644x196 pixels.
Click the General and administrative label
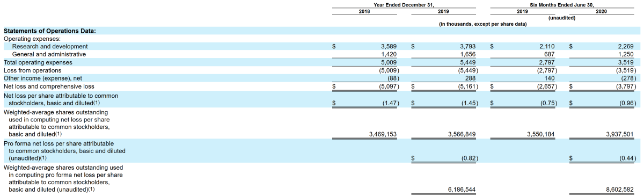pyautogui.click(x=49, y=54)
